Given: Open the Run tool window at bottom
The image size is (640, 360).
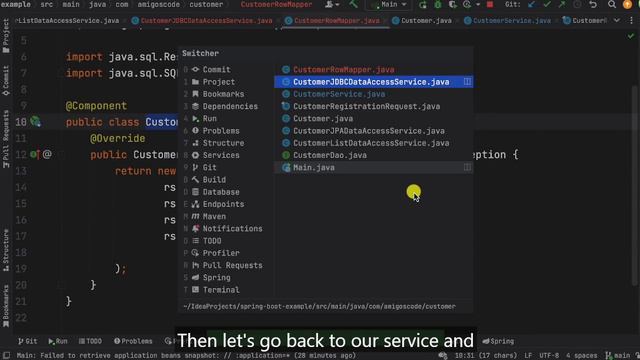Looking at the screenshot, I should [x=58, y=341].
